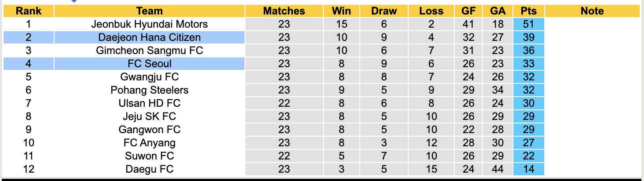
Task: Select the Team column header
Action: (x=149, y=11)
